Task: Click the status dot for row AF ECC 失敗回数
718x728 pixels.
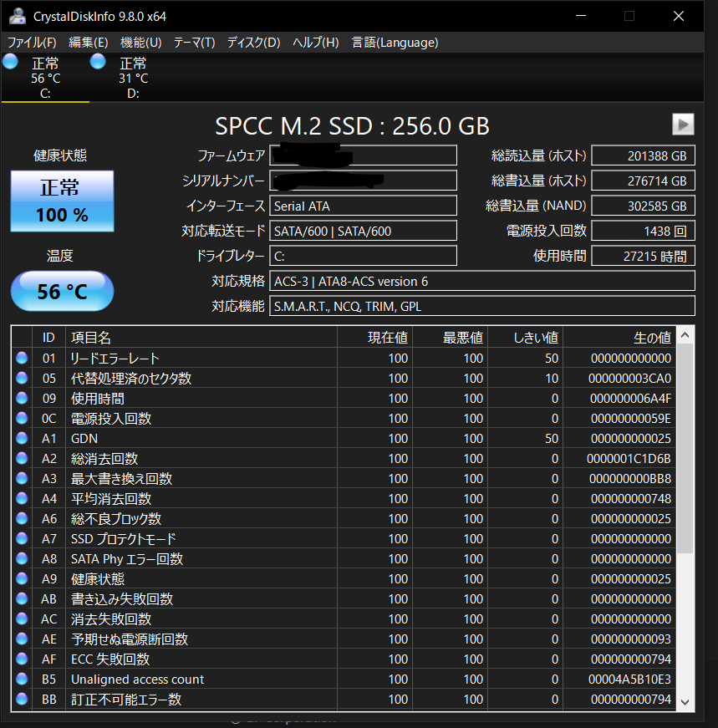Action: (x=22, y=659)
